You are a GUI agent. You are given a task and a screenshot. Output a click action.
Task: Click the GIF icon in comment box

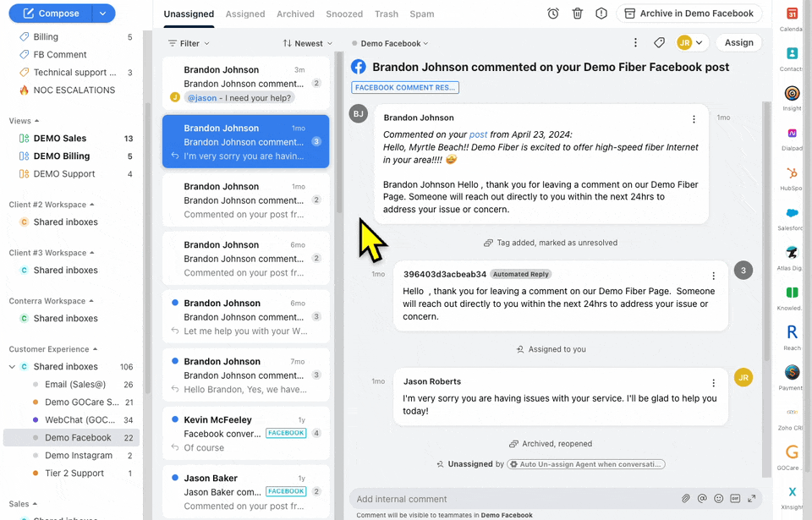click(x=735, y=498)
